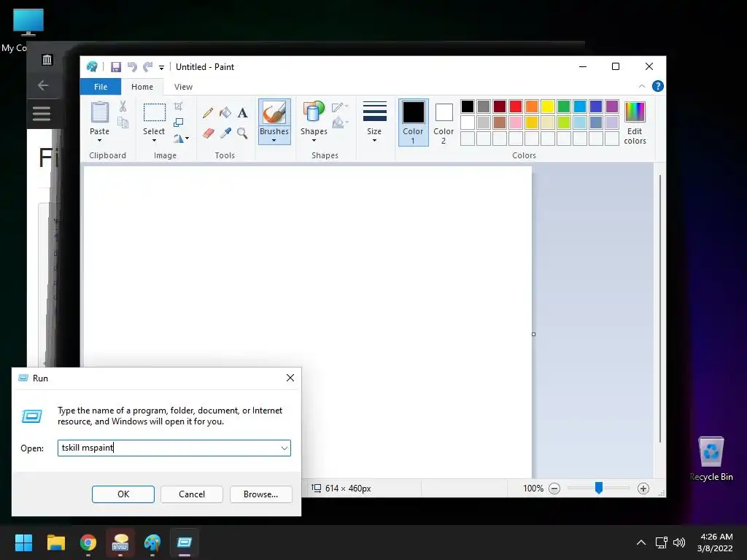
Task: Pick the red color swatch
Action: [516, 106]
